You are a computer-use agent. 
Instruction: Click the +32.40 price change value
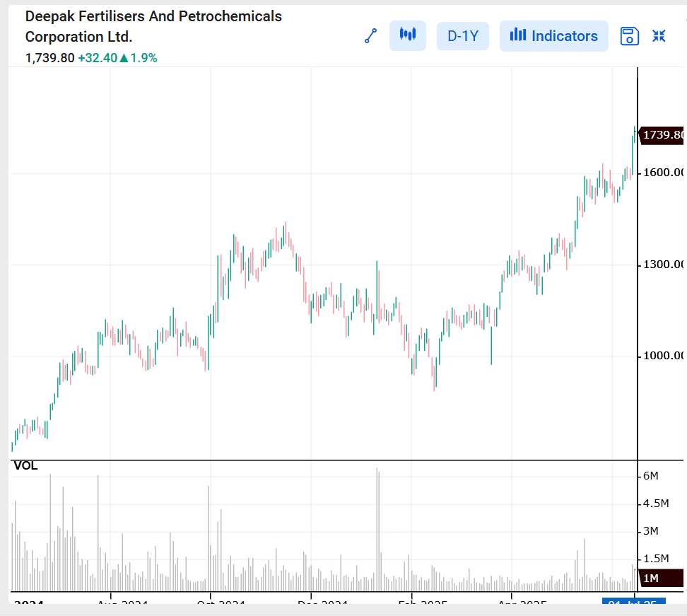98,58
